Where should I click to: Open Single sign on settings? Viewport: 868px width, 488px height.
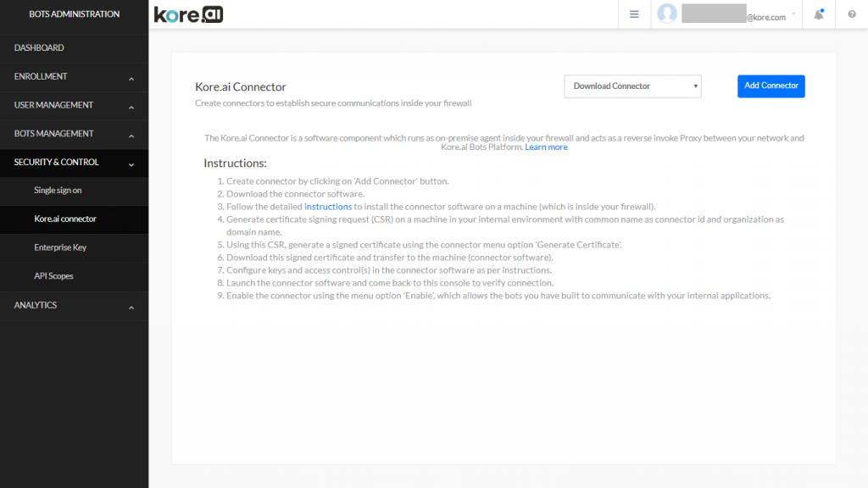59,191
